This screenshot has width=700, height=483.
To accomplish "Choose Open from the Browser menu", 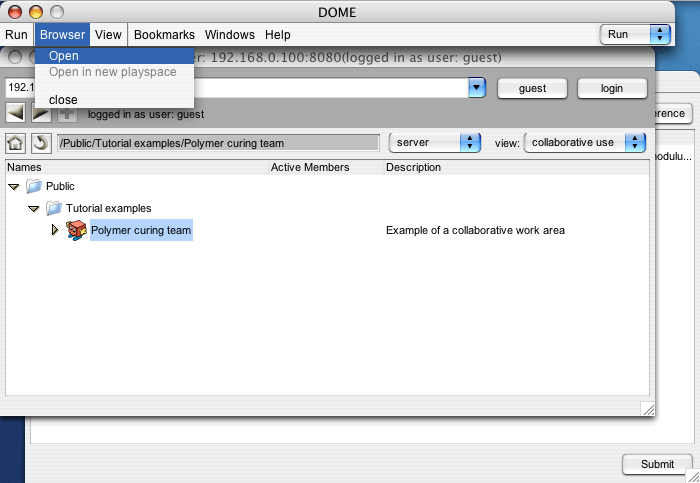I will pyautogui.click(x=114, y=56).
